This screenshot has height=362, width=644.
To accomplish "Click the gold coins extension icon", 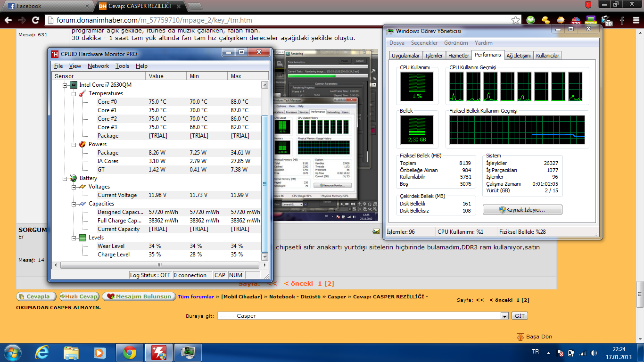I will click(x=545, y=20).
